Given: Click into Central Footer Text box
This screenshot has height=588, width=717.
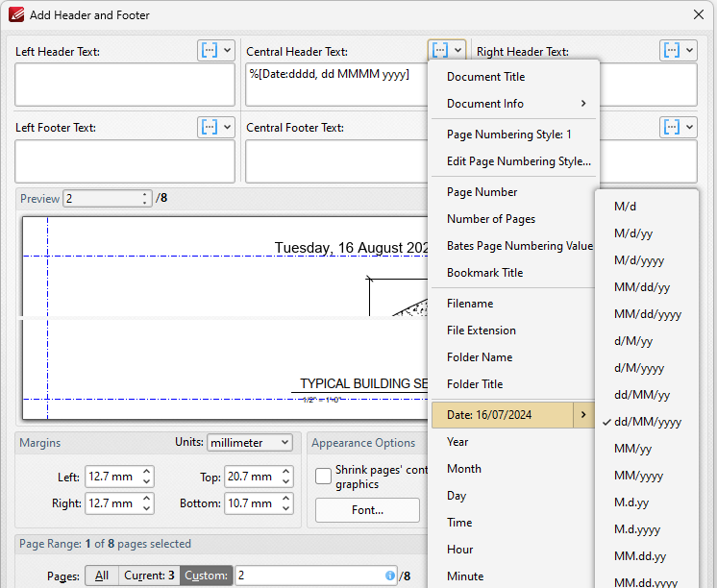Looking at the screenshot, I should 337,161.
